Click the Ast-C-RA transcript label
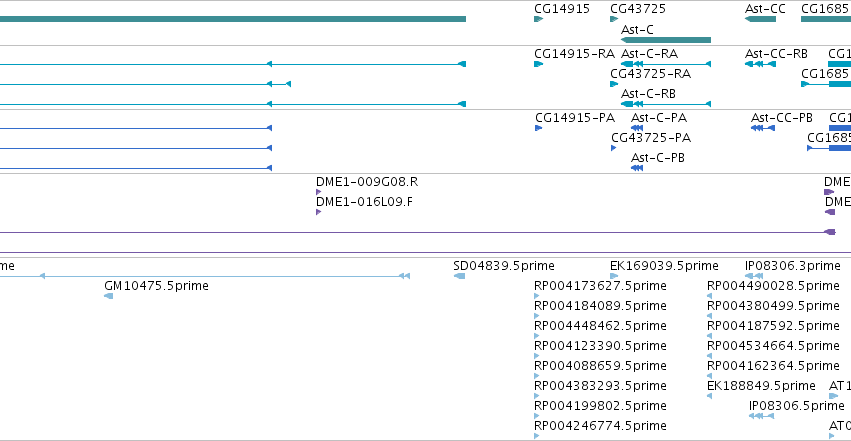This screenshot has height=441, width=851. 649,54
